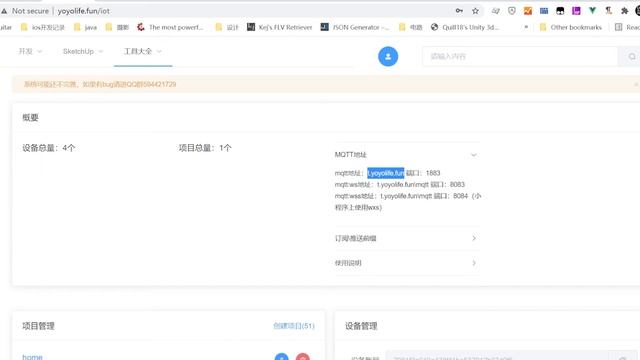Click the mqtt:ws address line with port 8083
Image resolution: width=640 pixels, height=360 pixels.
[400, 184]
